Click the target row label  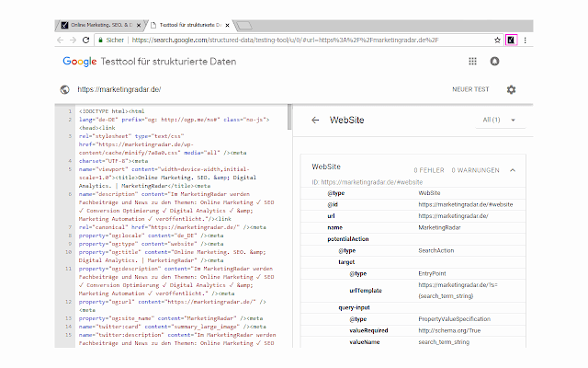pos(346,262)
